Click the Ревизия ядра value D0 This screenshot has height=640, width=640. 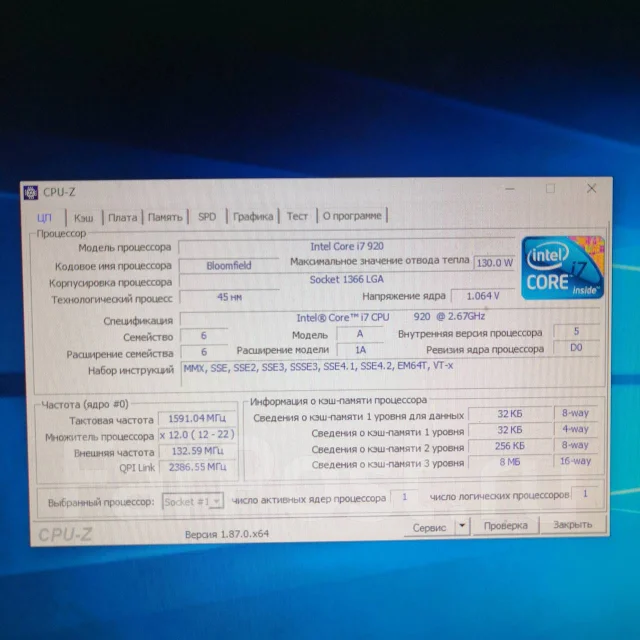pos(576,348)
